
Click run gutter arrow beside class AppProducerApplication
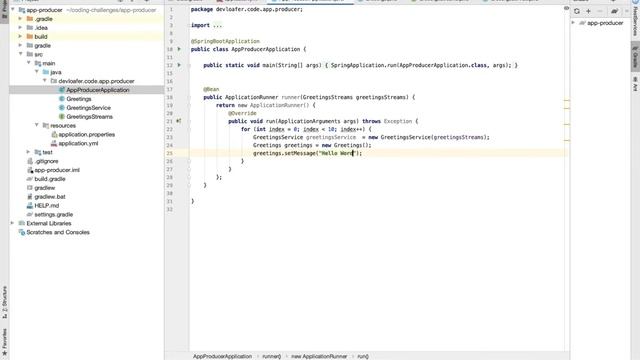[179, 49]
